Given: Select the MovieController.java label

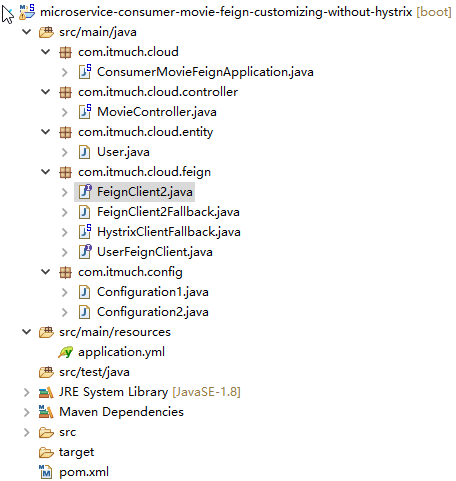Looking at the screenshot, I should tap(157, 112).
